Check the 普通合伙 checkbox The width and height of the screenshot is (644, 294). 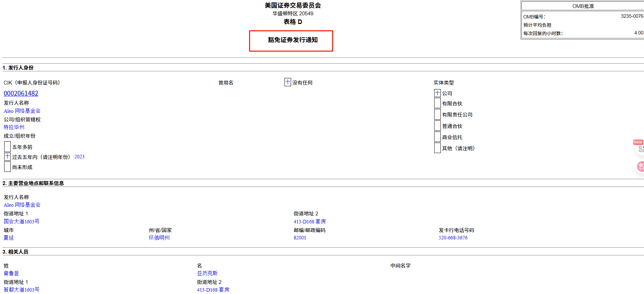tap(437, 126)
